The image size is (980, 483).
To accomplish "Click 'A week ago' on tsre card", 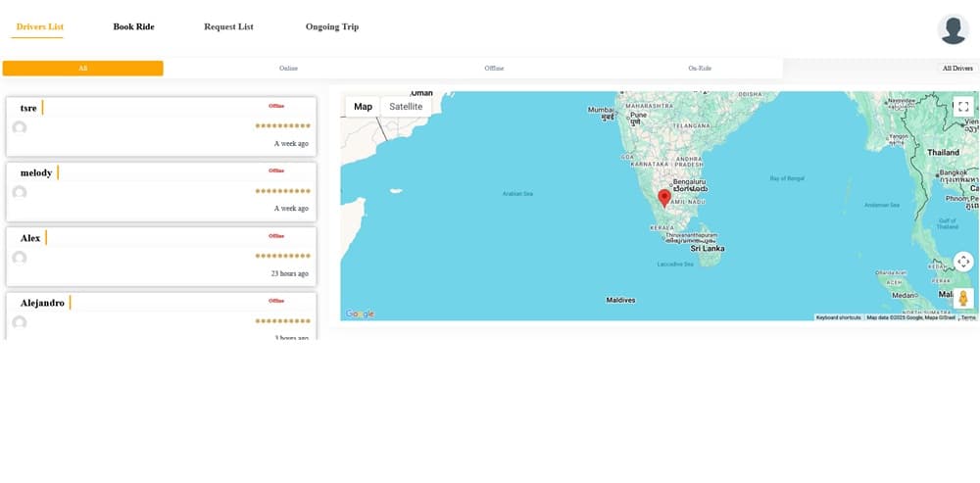I will tap(291, 144).
